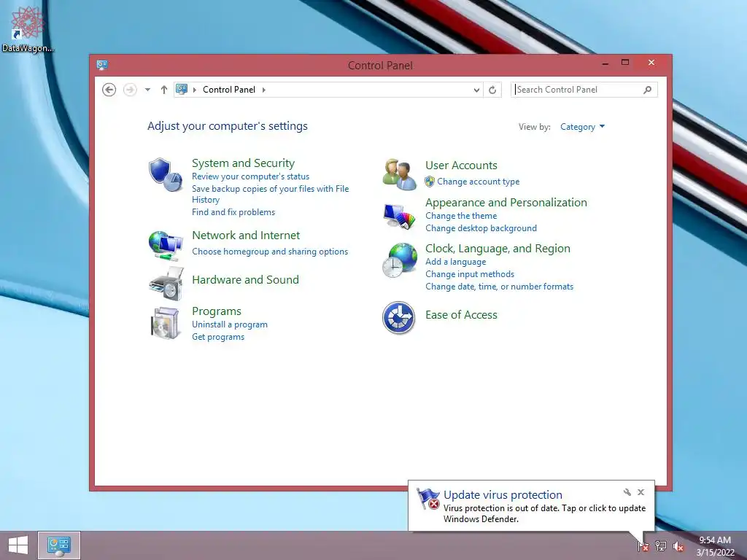
Task: Open System and Security shield icon
Action: pyautogui.click(x=166, y=175)
